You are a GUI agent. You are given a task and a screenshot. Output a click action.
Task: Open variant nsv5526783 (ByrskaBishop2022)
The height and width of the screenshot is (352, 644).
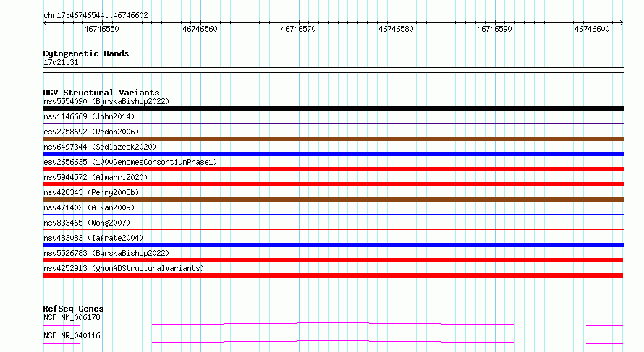pos(106,253)
